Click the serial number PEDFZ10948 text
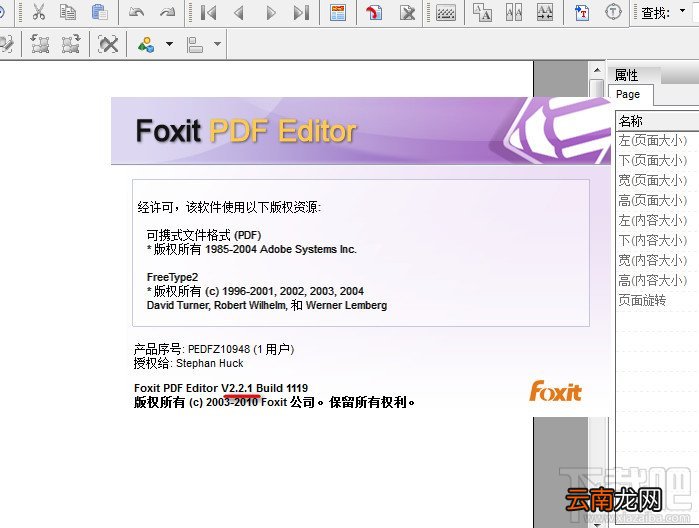 [219, 349]
